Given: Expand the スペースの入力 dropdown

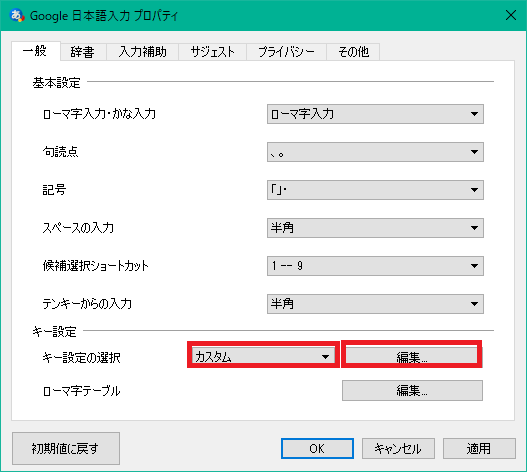Looking at the screenshot, I should (375, 228).
